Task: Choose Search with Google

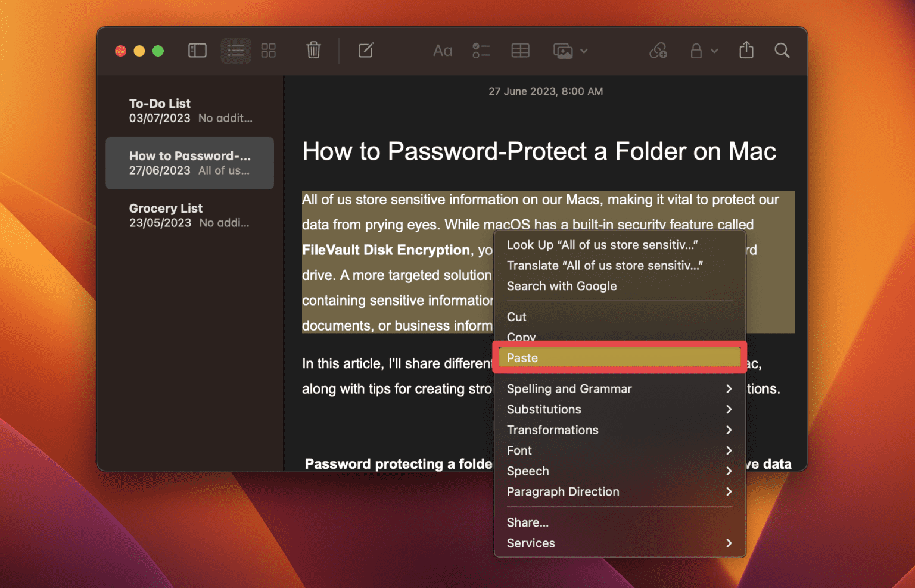Action: pos(562,286)
